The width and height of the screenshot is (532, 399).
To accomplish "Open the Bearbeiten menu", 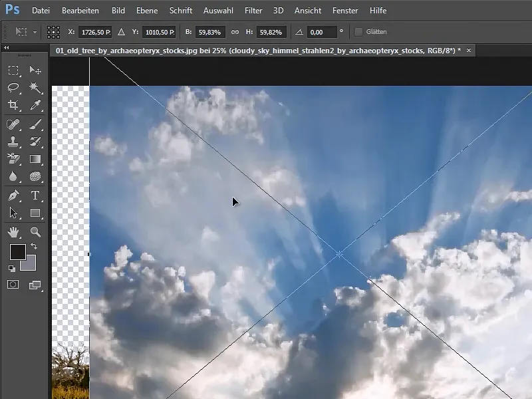I will [x=80, y=11].
